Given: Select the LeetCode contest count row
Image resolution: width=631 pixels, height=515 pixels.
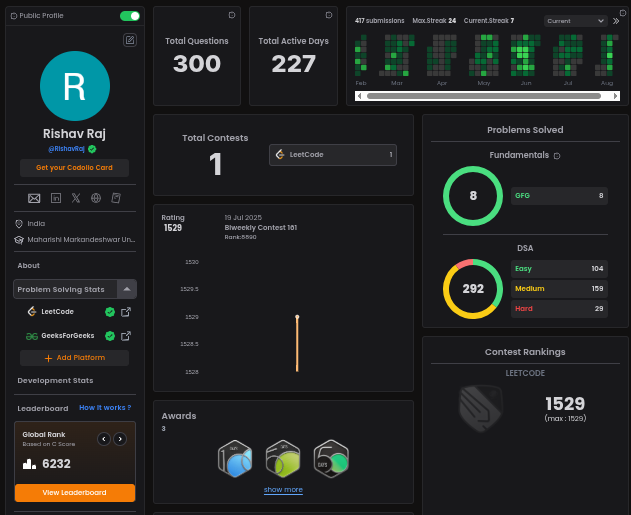Looking at the screenshot, I should coord(333,155).
